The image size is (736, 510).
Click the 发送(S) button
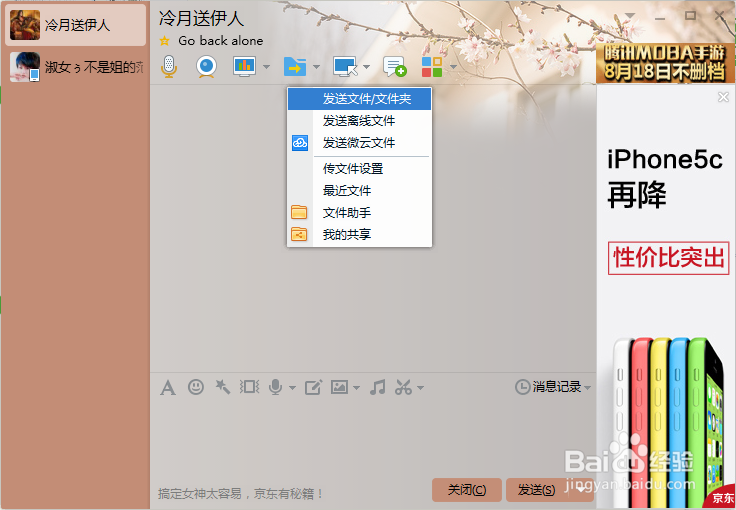537,490
